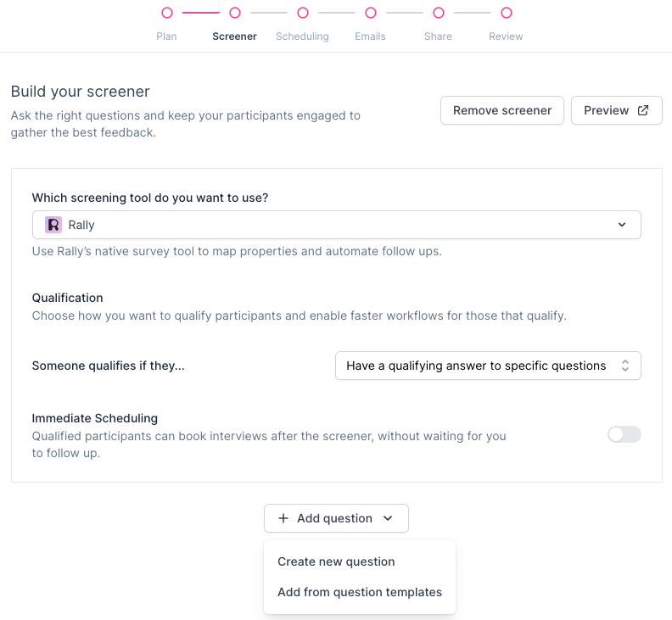The width and height of the screenshot is (672, 620).
Task: Open the screener Preview
Action: 607,110
